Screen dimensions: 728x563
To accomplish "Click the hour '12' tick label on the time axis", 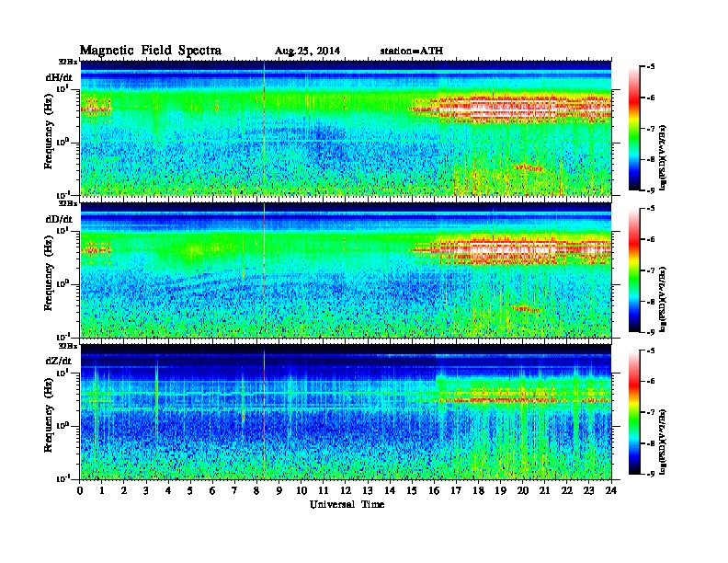I will point(346,491).
